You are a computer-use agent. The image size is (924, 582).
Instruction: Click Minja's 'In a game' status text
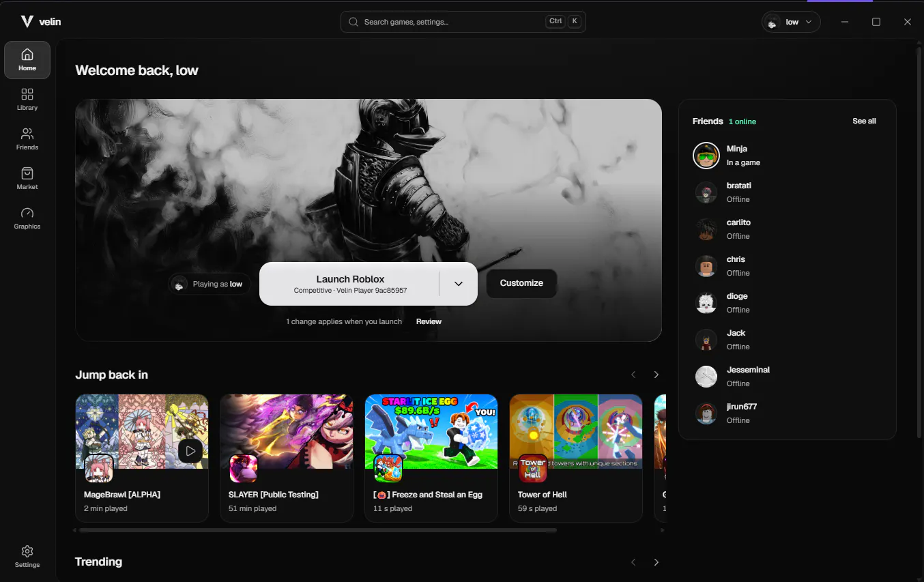coord(743,162)
